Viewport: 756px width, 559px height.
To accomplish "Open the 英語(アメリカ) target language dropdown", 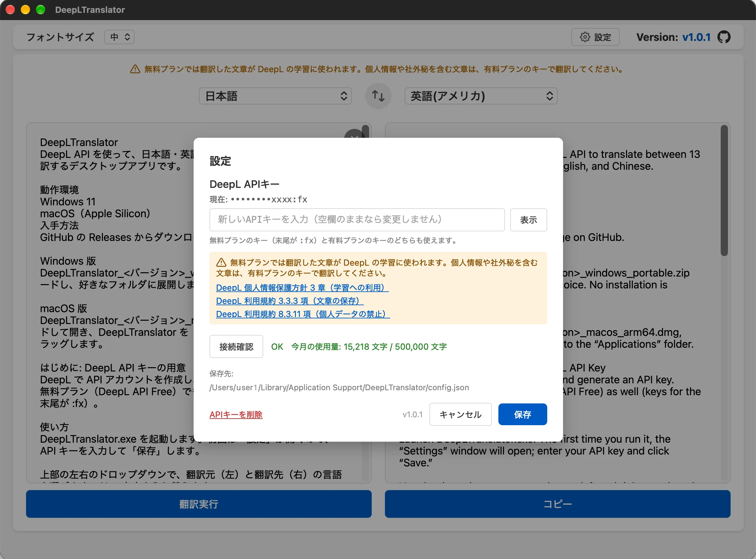I will [481, 96].
